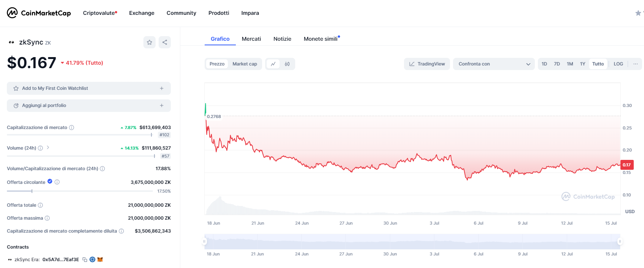
Task: Open the Confronta con dropdown
Action: (494, 64)
